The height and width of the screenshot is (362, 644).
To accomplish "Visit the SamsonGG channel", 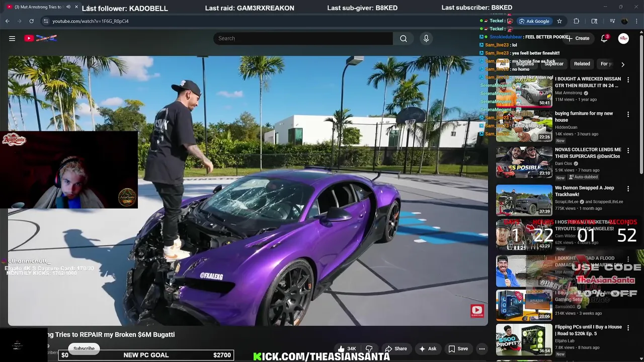I will [566, 307].
